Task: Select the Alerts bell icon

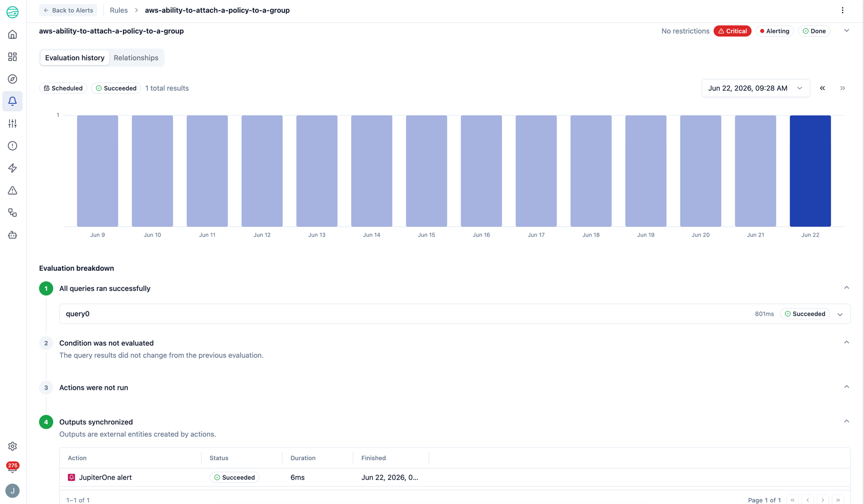Action: click(13, 101)
